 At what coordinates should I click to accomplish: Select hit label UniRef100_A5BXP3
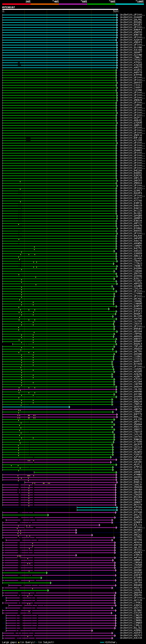pyautogui.click(x=131, y=42)
